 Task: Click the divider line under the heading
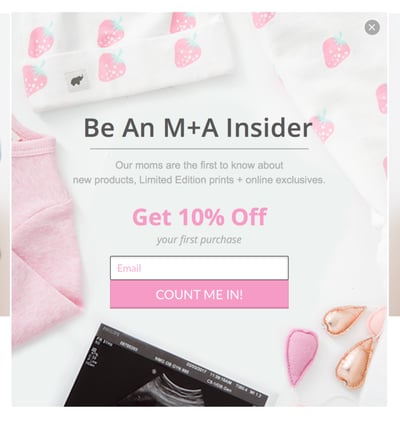pos(199,149)
